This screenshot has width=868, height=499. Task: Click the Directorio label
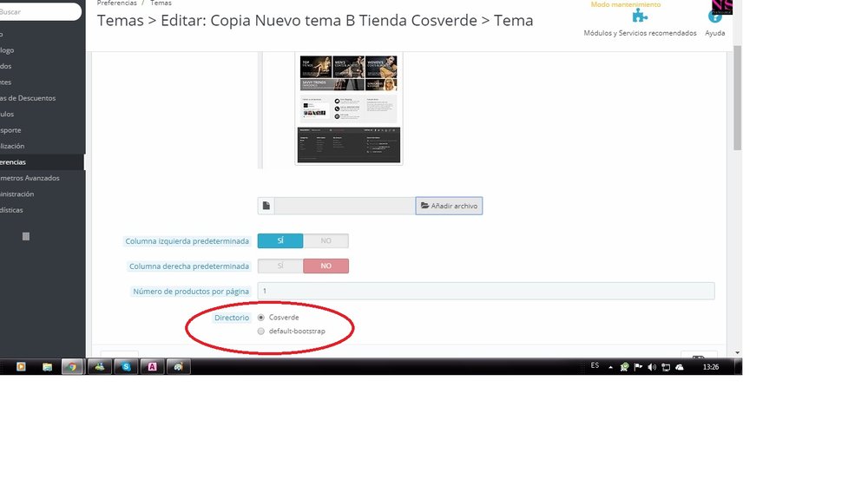232,318
